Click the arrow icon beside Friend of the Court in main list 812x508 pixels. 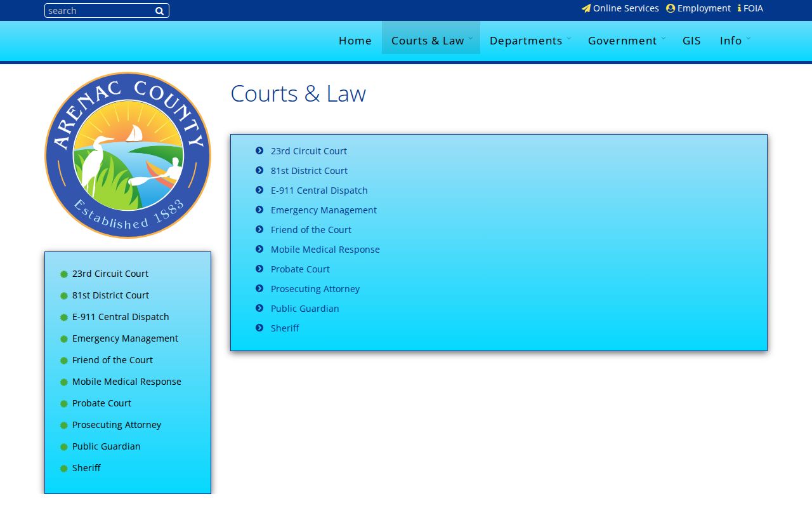259,229
